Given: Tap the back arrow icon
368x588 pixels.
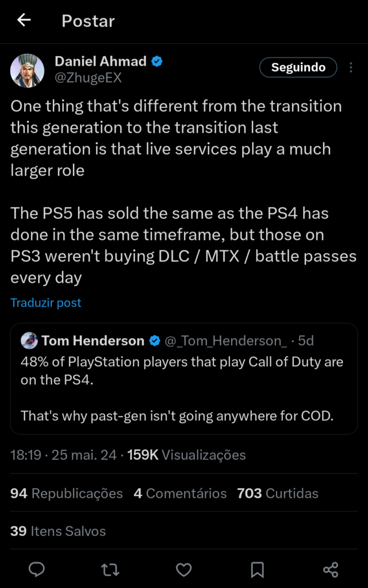Looking at the screenshot, I should (24, 21).
